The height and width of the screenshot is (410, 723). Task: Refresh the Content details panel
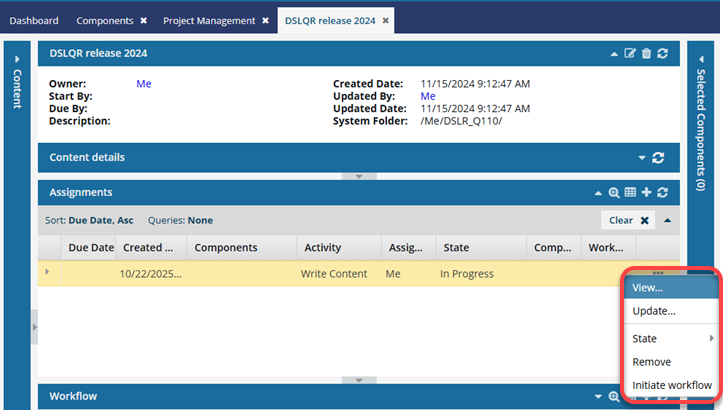pyautogui.click(x=658, y=158)
